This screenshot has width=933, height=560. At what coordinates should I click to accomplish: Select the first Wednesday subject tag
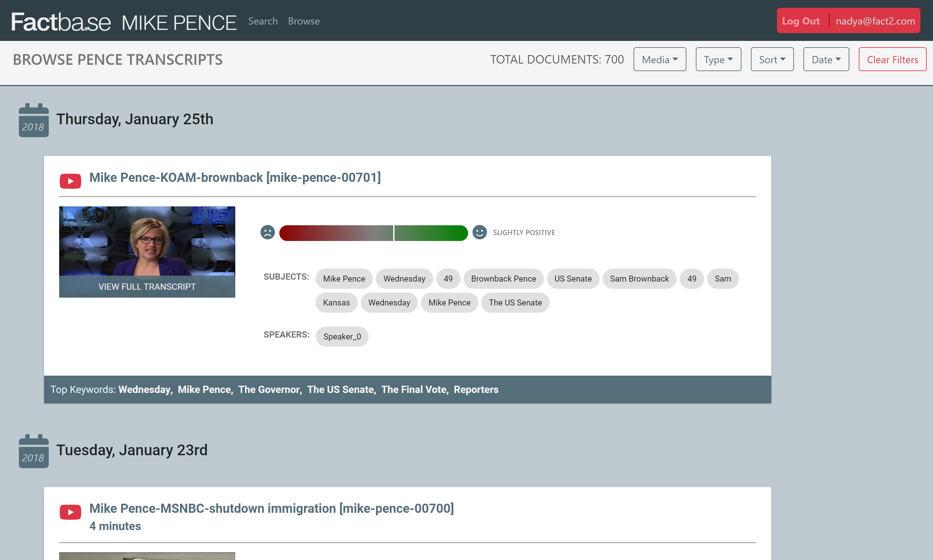pos(404,278)
